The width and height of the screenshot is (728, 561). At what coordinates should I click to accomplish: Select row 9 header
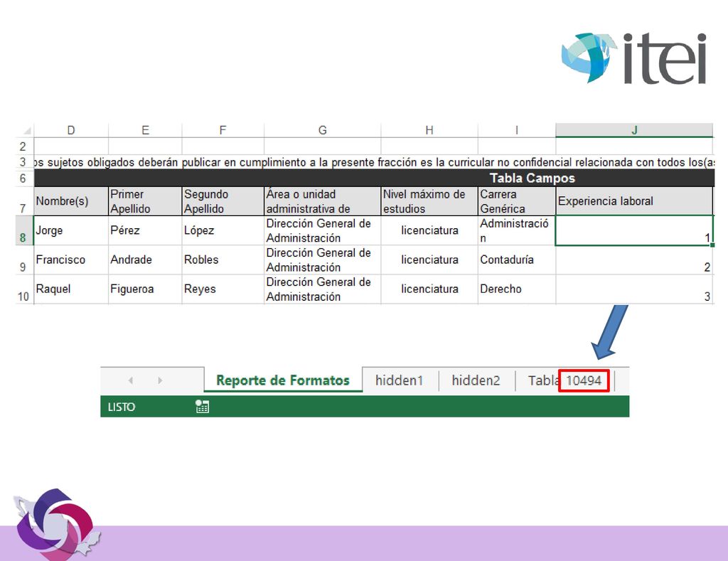pos(23,260)
